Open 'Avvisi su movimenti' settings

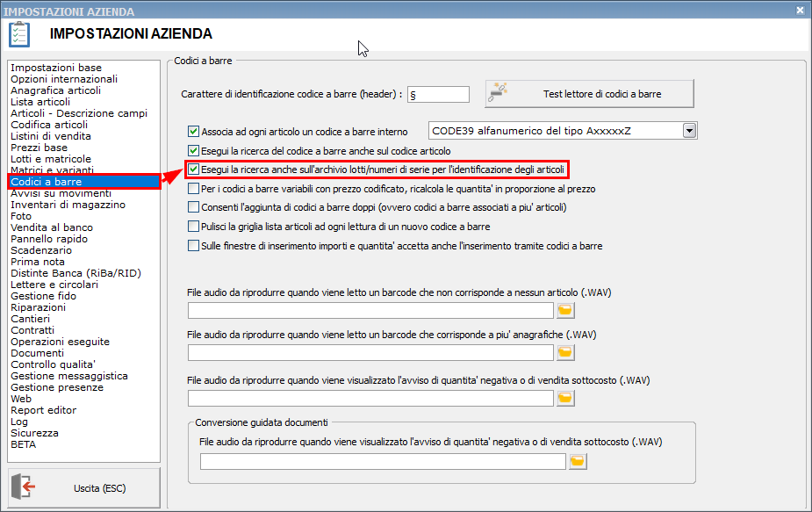[61, 193]
